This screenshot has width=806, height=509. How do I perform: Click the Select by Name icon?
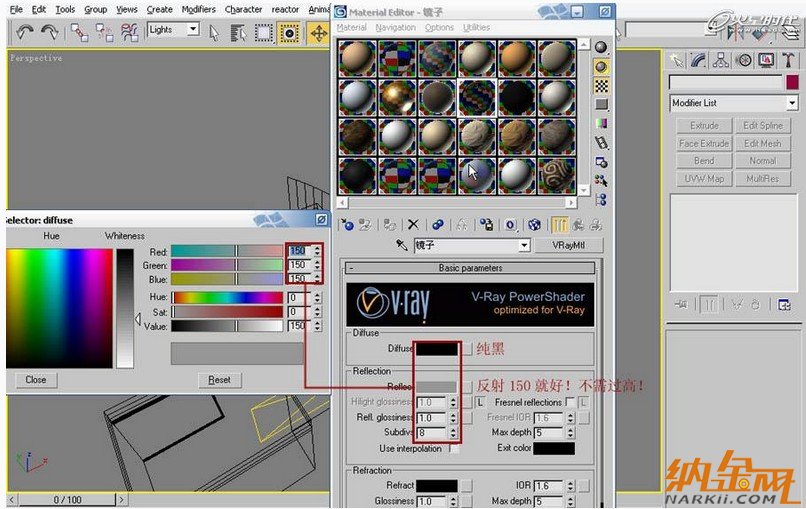click(x=238, y=32)
